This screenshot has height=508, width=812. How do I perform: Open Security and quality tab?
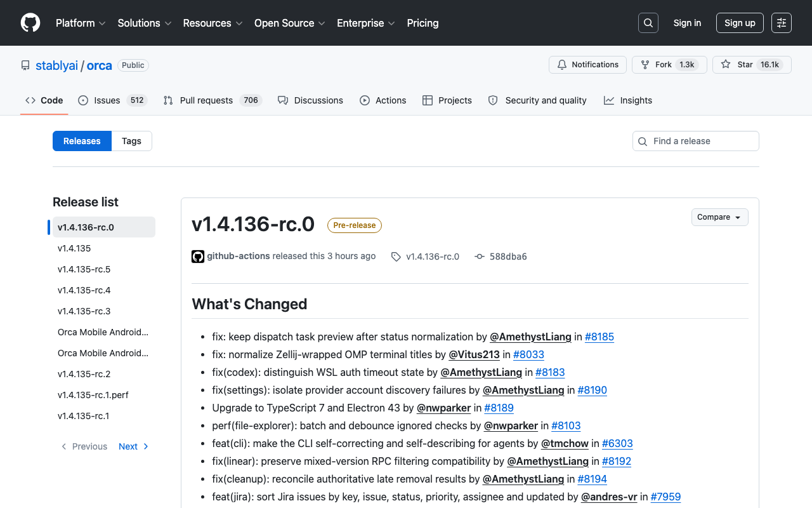click(537, 100)
